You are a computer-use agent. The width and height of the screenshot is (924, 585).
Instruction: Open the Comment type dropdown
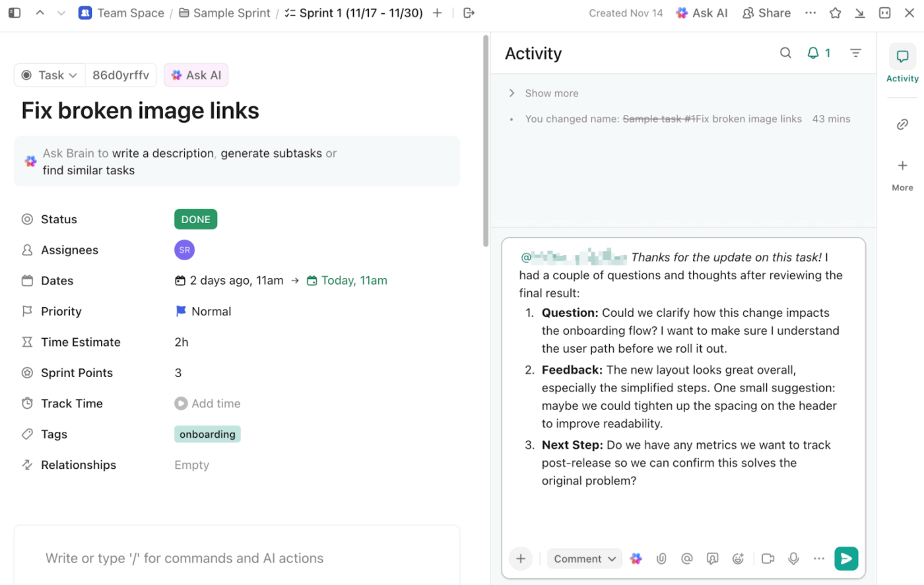(x=583, y=558)
